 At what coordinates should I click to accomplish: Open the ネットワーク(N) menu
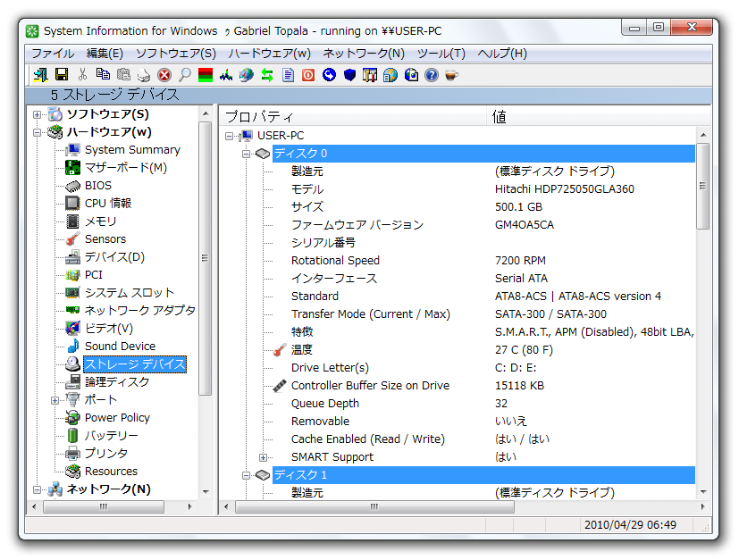tap(364, 54)
